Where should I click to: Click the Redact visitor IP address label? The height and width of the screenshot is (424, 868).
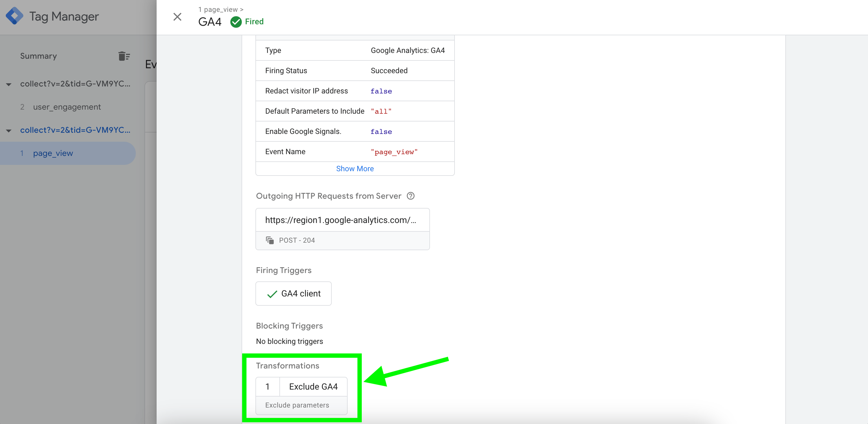pos(306,91)
